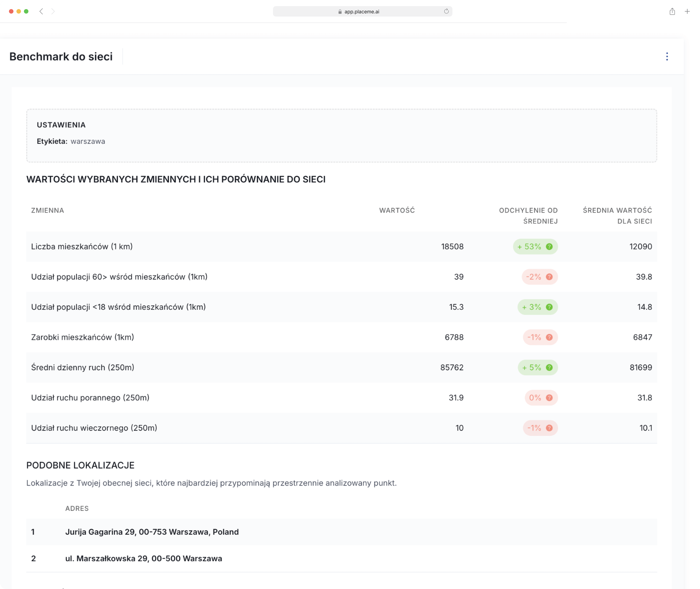700x589 pixels.
Task: Click the browser address bar
Action: pos(362,11)
